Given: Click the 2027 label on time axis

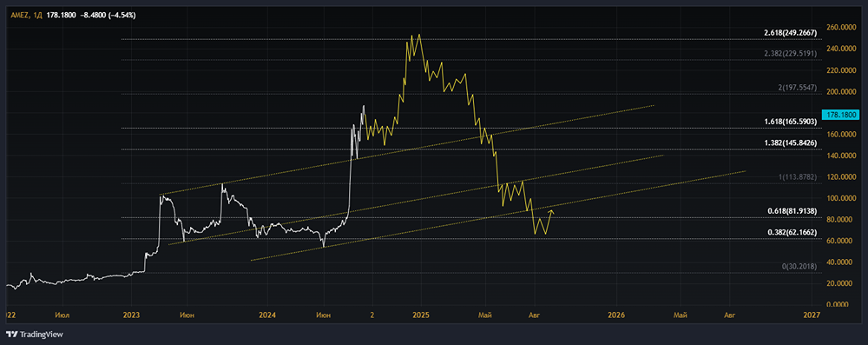Looking at the screenshot, I should pyautogui.click(x=812, y=315).
